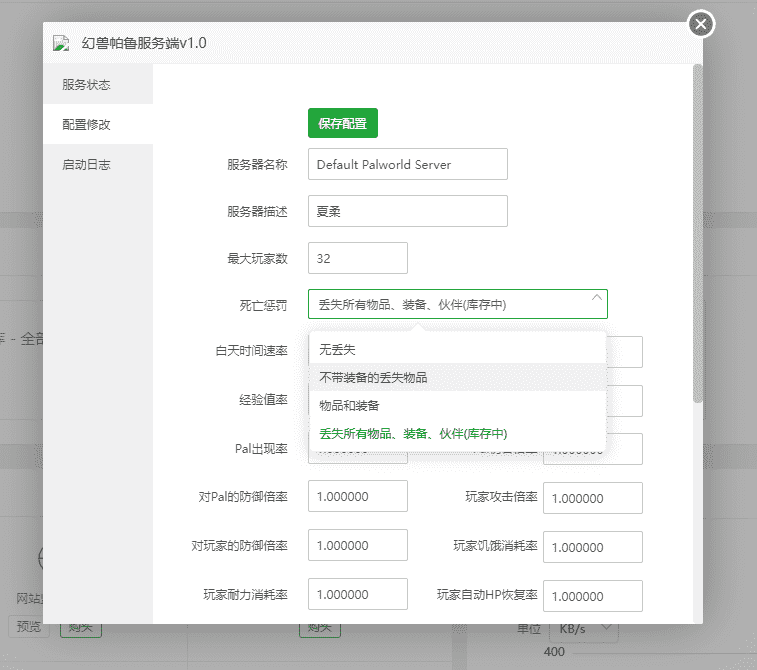Click the green 保存配置 button

click(343, 124)
